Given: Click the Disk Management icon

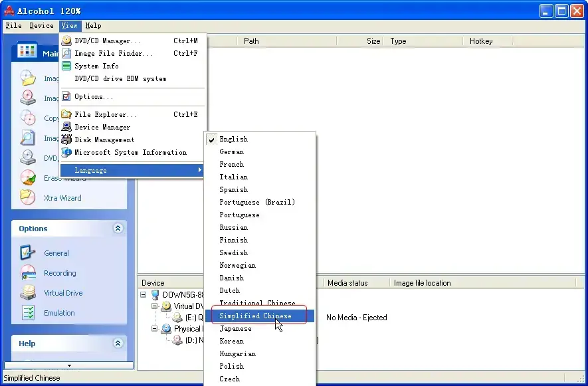Looking at the screenshot, I should [66, 140].
